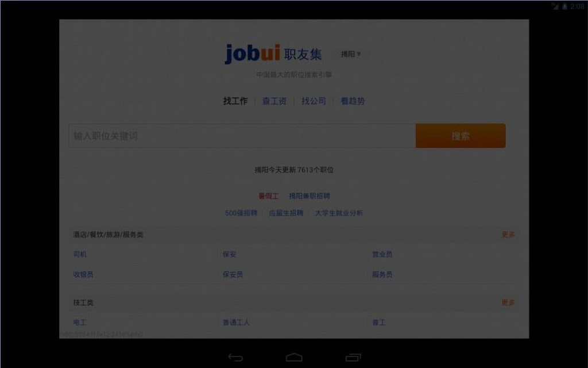
Task: Click the 中国最大的职位搜索引擎 slogan text
Action: [294, 75]
